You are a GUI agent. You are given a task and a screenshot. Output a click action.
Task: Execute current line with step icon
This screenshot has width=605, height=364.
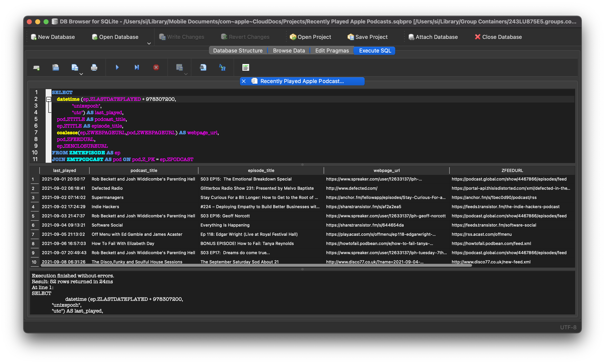coord(137,67)
